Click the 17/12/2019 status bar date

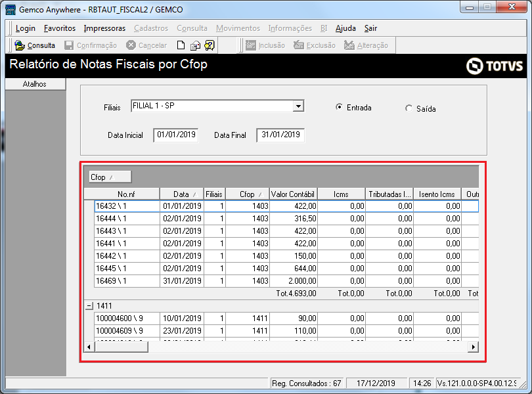coord(376,383)
